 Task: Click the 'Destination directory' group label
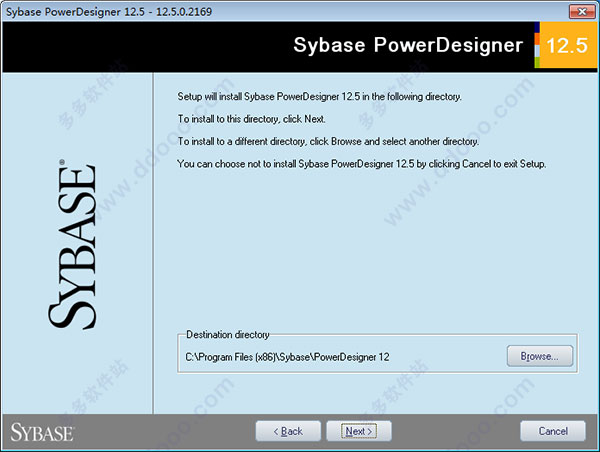click(228, 335)
